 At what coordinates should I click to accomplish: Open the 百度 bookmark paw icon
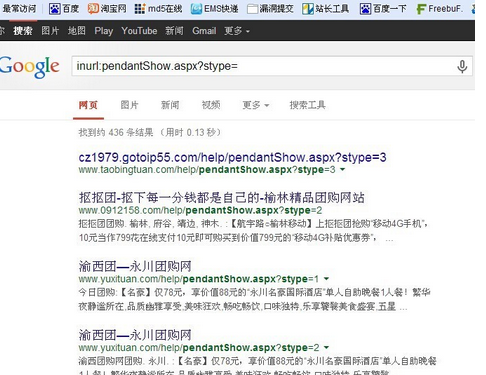(x=54, y=9)
